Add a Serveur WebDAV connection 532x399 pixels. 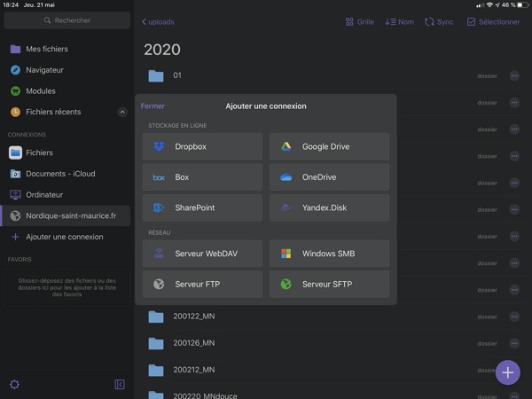tap(202, 254)
